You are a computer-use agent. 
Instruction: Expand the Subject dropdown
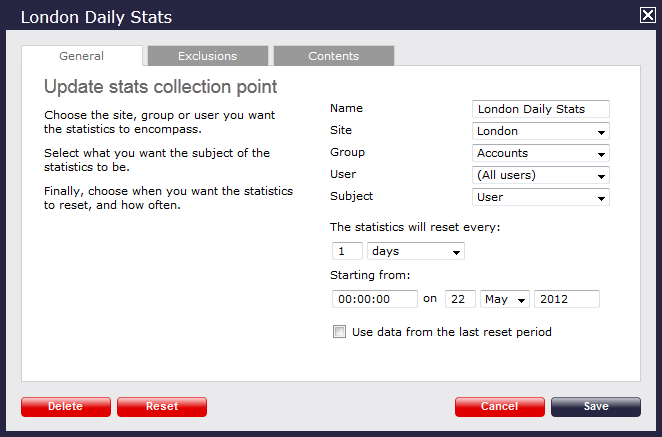point(540,197)
